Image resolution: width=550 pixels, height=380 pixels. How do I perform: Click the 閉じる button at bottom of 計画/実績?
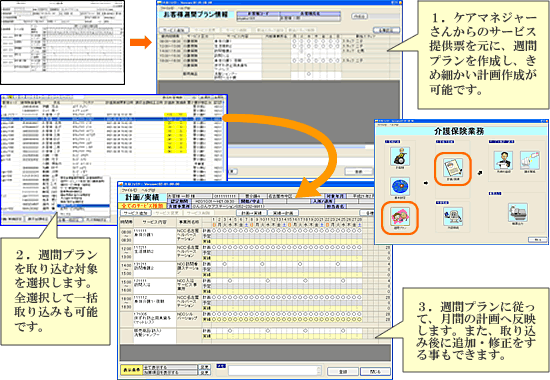coord(375,372)
